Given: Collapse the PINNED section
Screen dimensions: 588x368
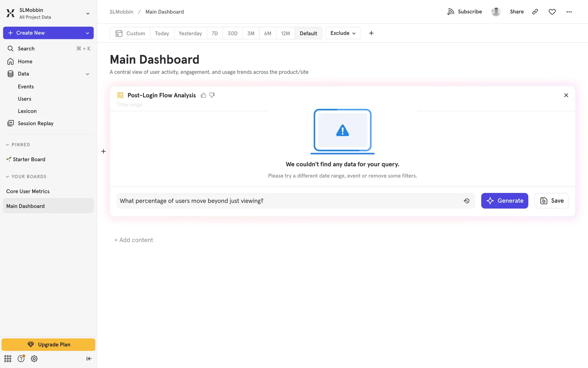Looking at the screenshot, I should (x=7, y=145).
